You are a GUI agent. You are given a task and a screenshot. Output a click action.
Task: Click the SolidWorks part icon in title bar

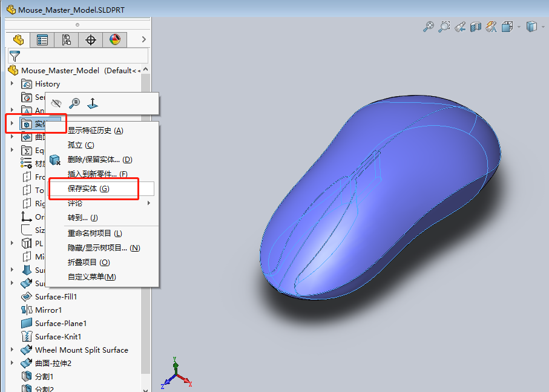(x=12, y=10)
